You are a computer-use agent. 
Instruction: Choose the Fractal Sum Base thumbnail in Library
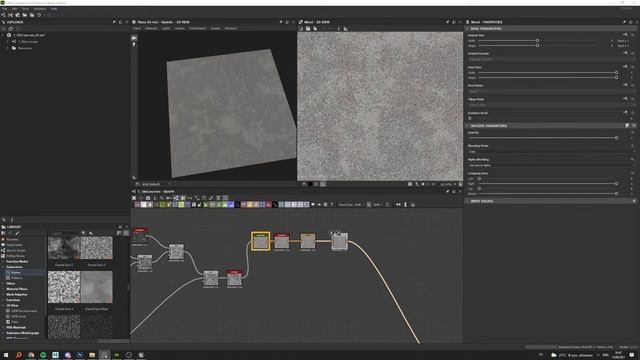(96, 287)
